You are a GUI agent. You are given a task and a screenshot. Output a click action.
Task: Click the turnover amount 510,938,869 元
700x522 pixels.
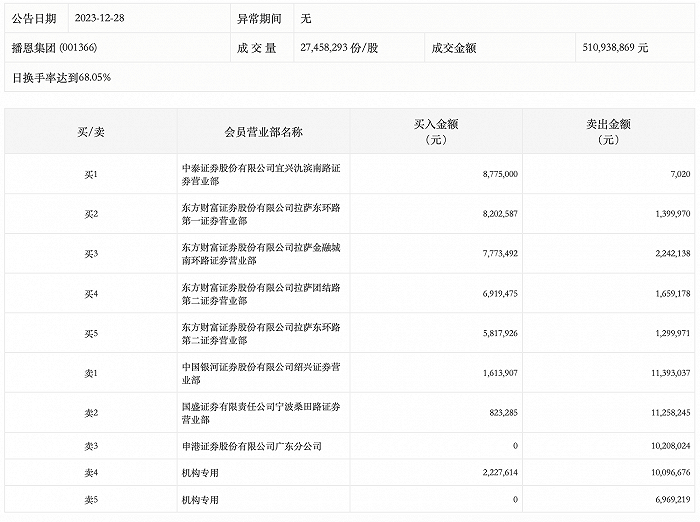pos(614,47)
